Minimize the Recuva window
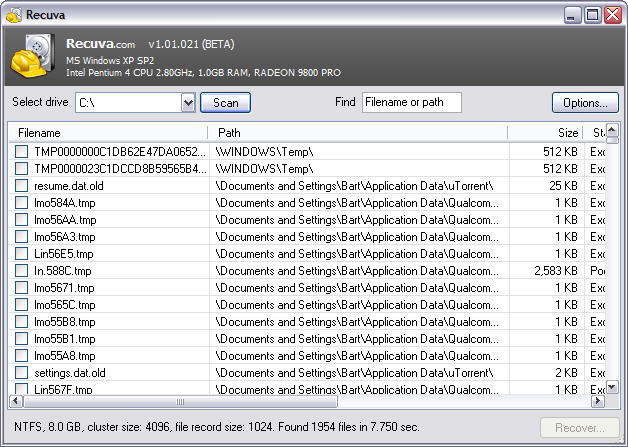This screenshot has height=447, width=628. (x=572, y=15)
